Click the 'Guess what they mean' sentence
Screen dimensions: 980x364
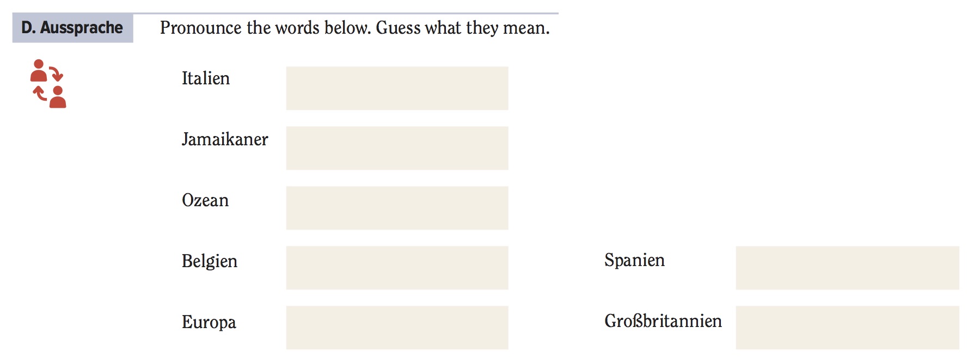463,28
